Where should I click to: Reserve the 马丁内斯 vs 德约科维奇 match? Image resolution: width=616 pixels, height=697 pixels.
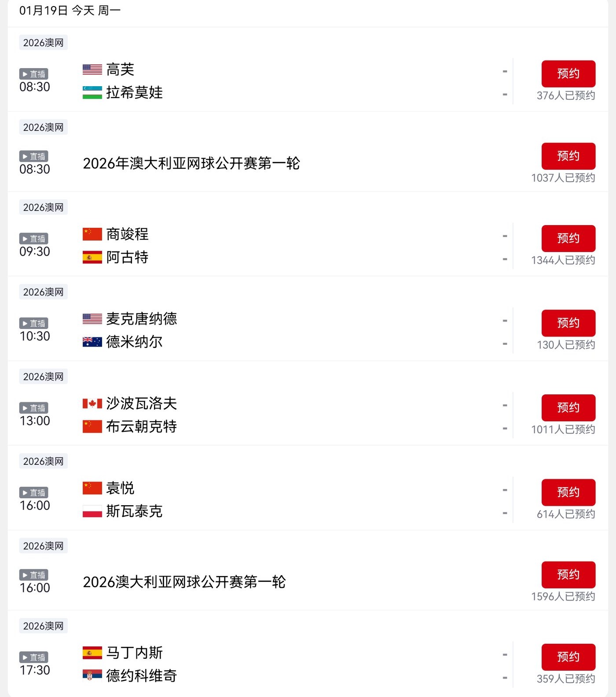tap(568, 657)
